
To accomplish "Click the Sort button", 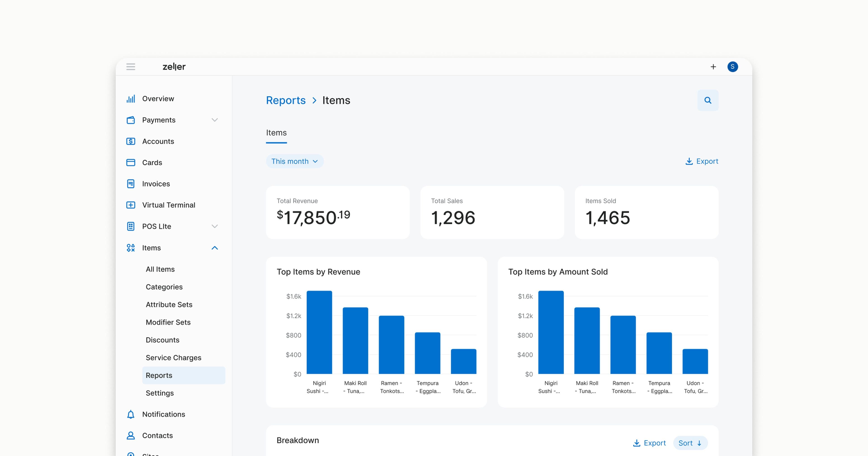I will coord(690,443).
